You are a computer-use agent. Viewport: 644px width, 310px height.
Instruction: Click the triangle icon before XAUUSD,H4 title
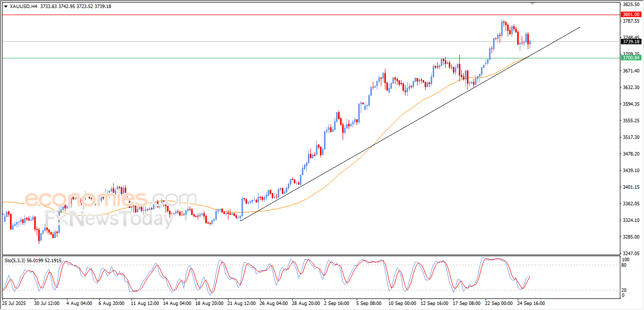pos(6,6)
